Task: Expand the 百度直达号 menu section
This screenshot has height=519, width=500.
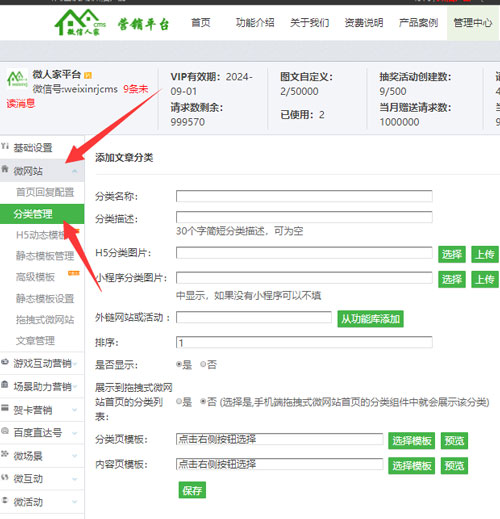Action: tap(75, 433)
